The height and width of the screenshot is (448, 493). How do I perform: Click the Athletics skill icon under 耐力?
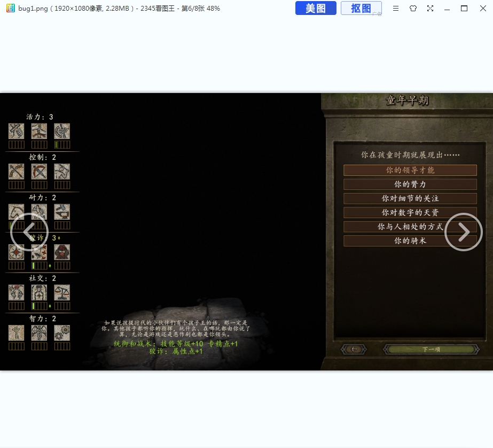[40, 212]
